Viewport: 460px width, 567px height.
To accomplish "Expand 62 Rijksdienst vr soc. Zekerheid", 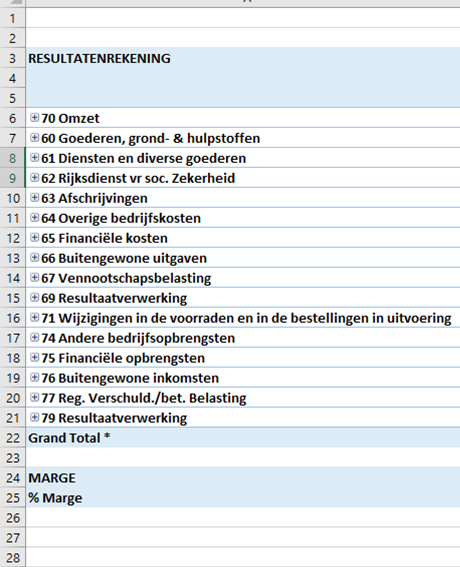I will (34, 178).
